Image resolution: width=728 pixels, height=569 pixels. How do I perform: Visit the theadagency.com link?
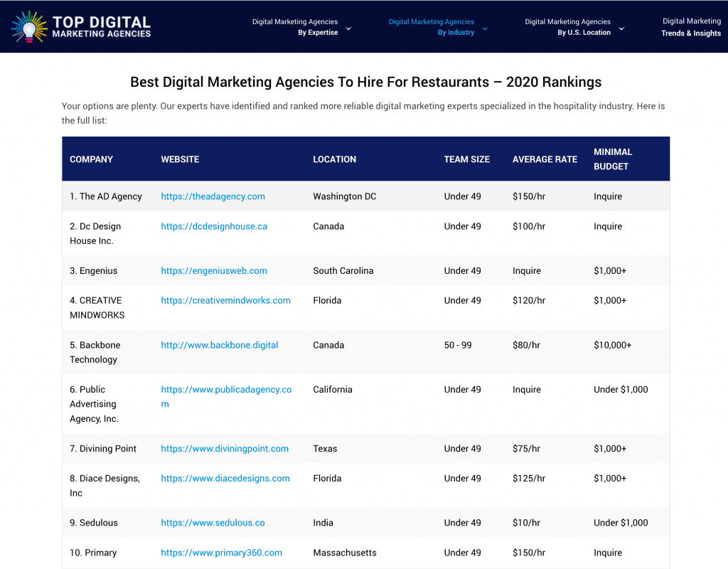click(x=213, y=196)
